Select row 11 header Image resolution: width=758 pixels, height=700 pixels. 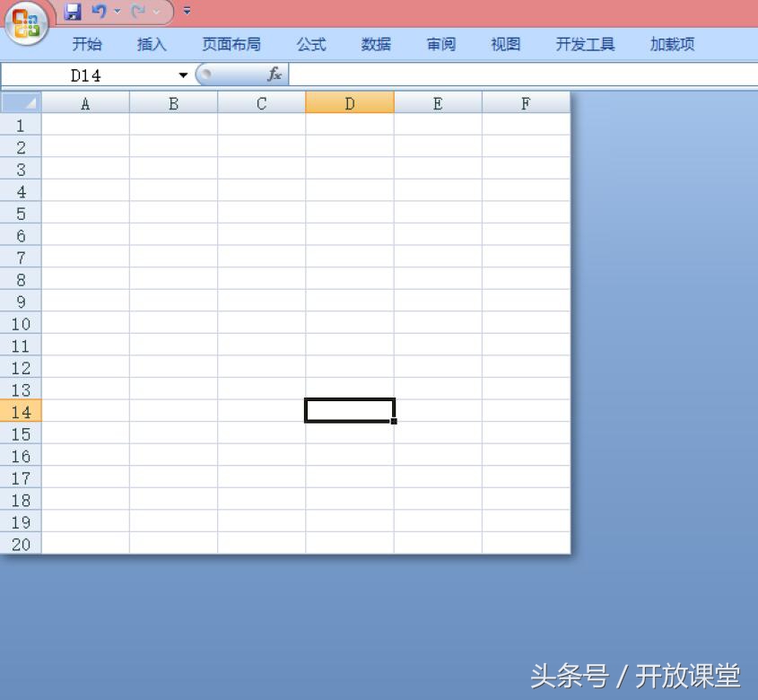21,346
